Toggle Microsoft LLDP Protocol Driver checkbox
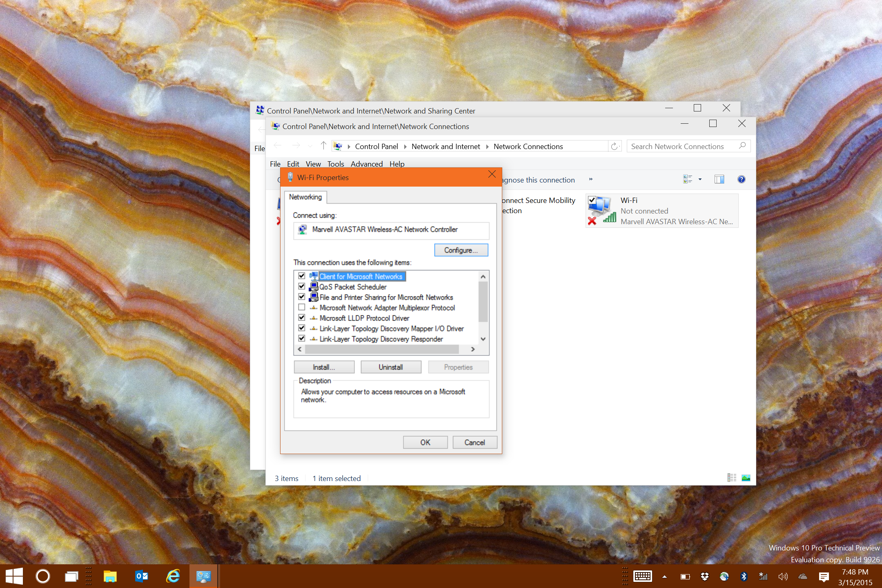The height and width of the screenshot is (588, 882). click(x=302, y=318)
